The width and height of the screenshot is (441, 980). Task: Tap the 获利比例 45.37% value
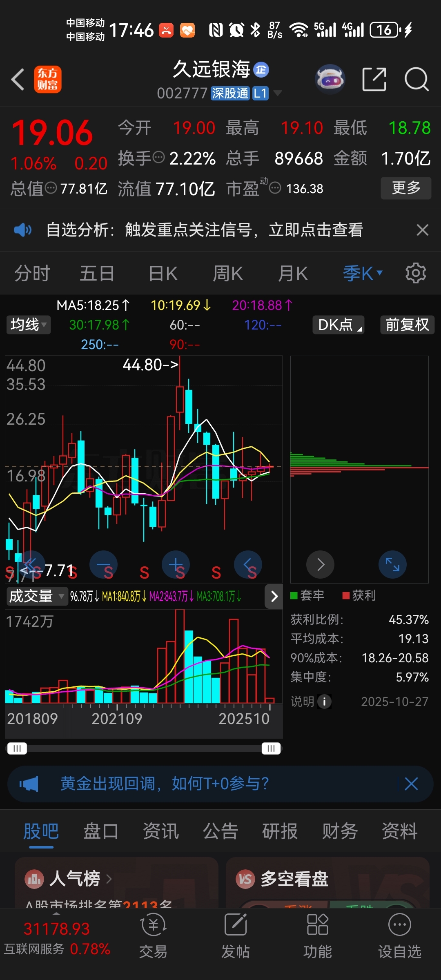(409, 619)
